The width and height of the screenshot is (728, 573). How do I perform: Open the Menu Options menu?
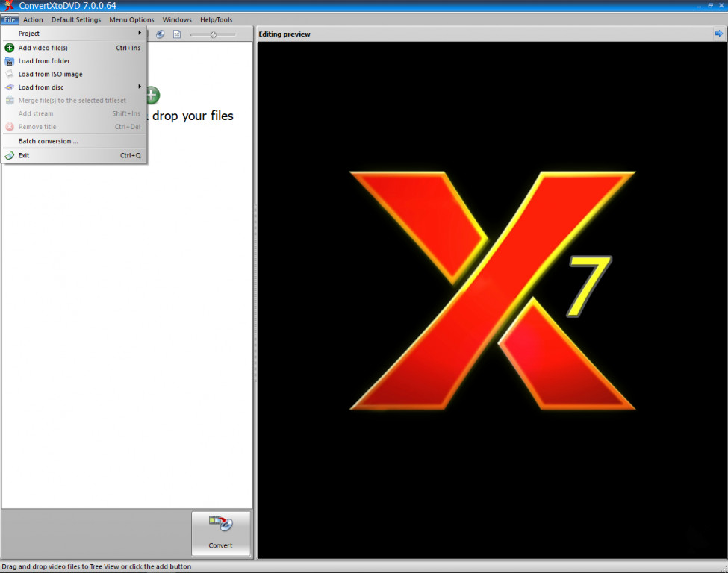click(x=131, y=19)
